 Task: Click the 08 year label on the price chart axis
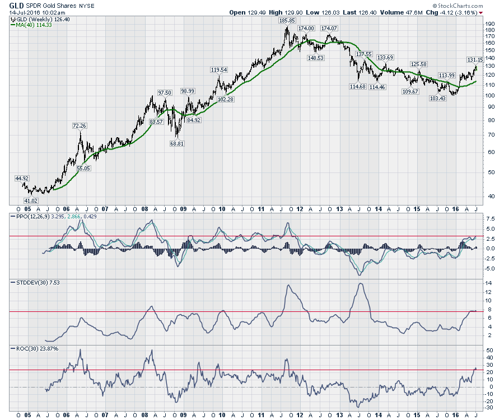144,209
